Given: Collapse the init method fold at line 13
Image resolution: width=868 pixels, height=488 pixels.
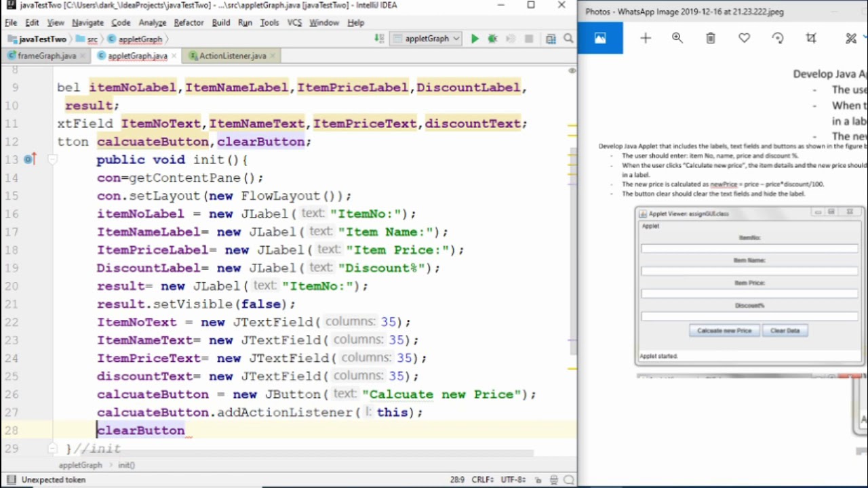Looking at the screenshot, I should pyautogui.click(x=52, y=160).
